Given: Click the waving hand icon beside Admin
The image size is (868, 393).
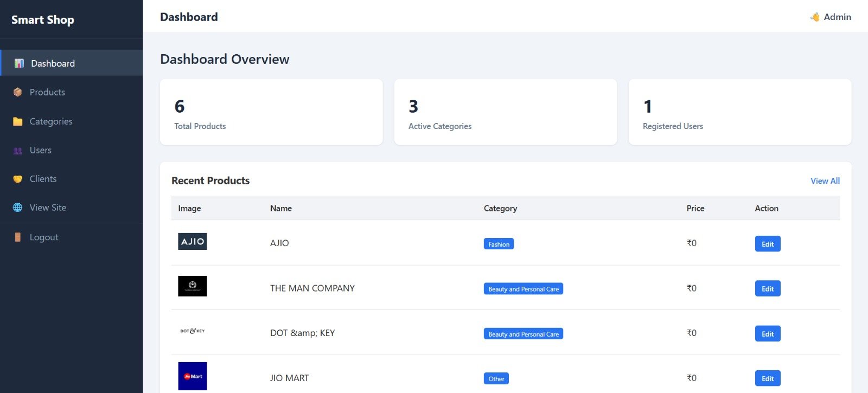Looking at the screenshot, I should coord(815,17).
